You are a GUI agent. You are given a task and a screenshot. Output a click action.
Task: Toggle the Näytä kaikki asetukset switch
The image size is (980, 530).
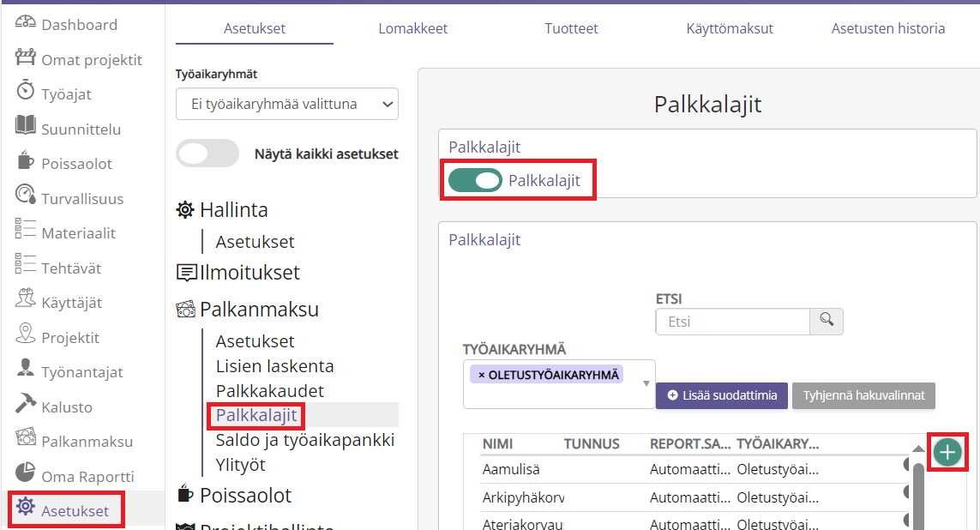(x=207, y=154)
